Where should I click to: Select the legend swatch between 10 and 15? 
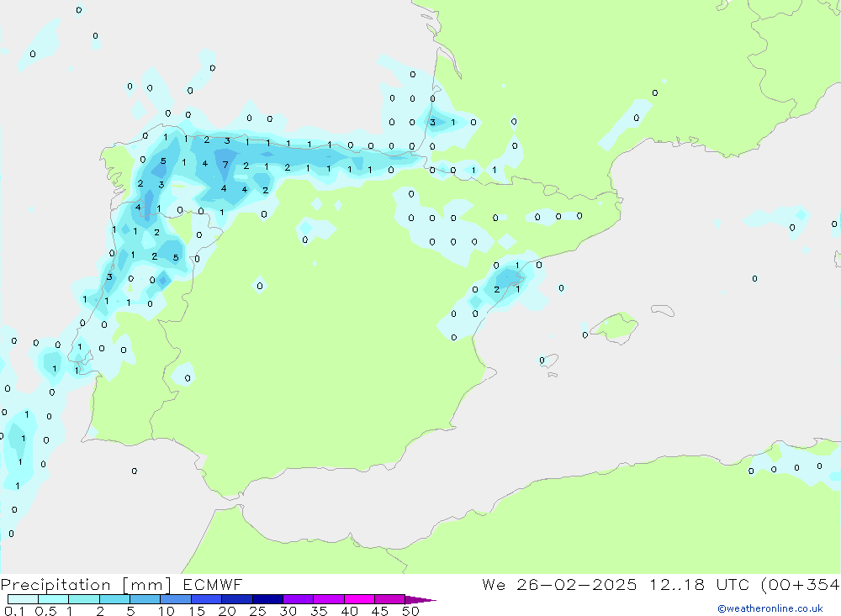(x=176, y=600)
